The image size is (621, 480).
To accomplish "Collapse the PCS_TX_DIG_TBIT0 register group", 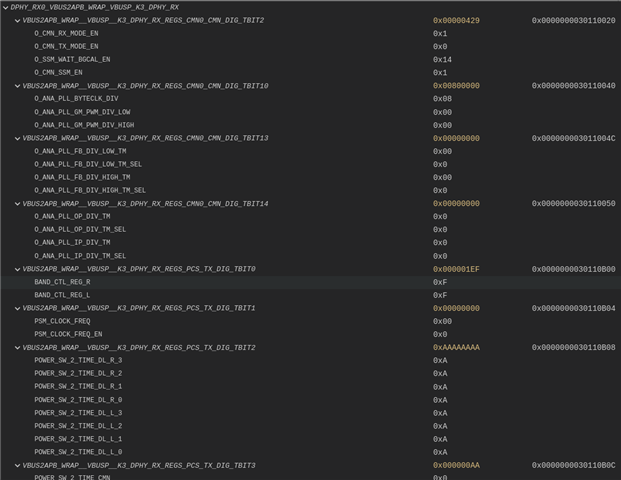I will pyautogui.click(x=17, y=269).
